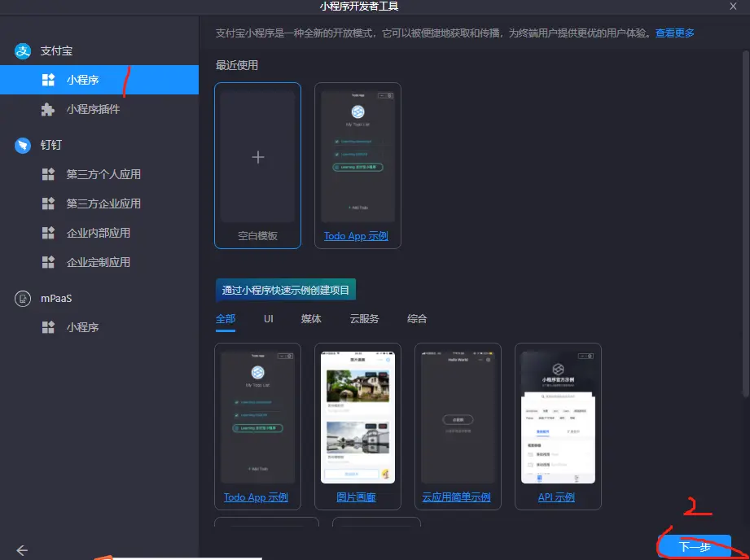Click 通过小程序快速示例创建项目 banner
The image size is (750, 560).
pyautogui.click(x=286, y=291)
